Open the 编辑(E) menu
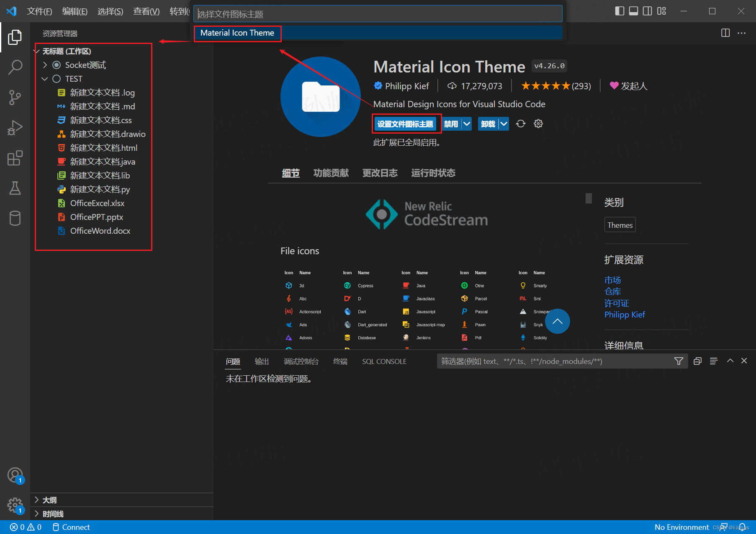This screenshot has height=534, width=756. [x=75, y=11]
